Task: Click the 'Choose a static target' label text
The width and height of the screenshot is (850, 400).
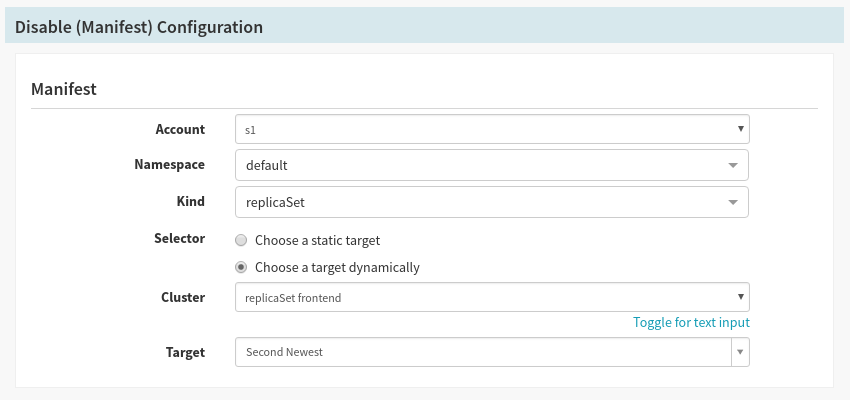Action: click(x=317, y=240)
